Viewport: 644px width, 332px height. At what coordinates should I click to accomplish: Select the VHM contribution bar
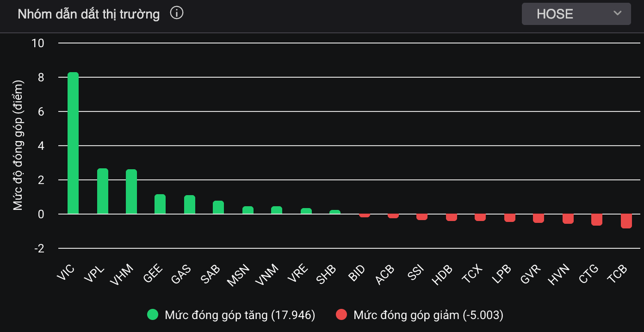tap(131, 192)
